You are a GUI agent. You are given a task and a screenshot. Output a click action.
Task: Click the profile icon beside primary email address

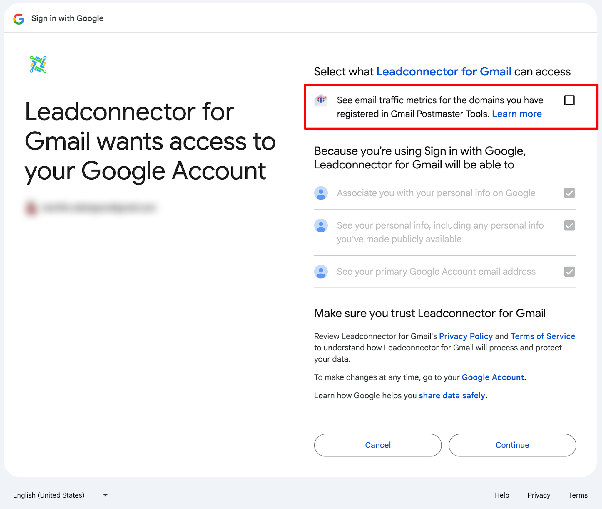pos(321,272)
